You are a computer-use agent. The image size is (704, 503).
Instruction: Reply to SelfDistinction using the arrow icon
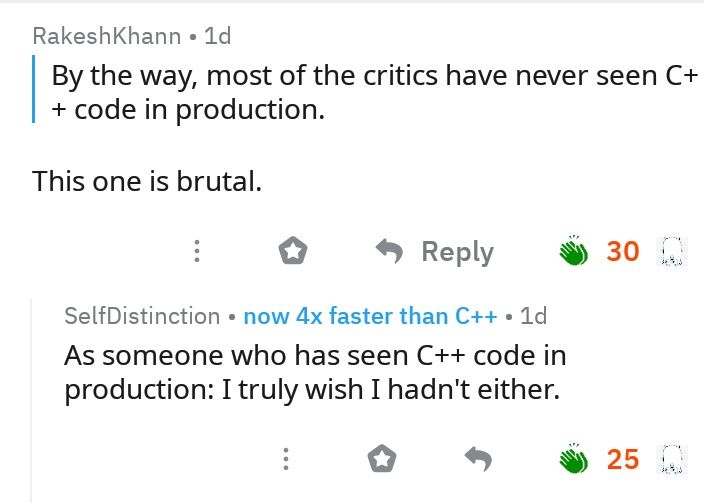pos(478,459)
